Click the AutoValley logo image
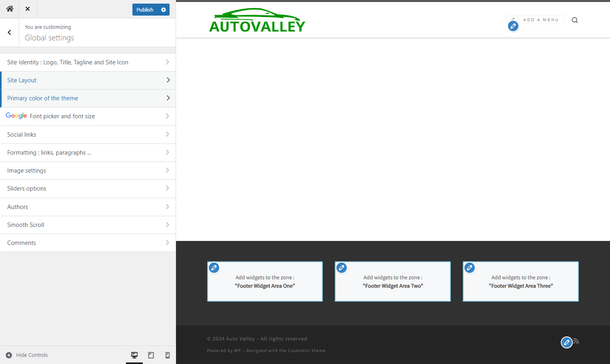The width and height of the screenshot is (610, 364). (257, 20)
